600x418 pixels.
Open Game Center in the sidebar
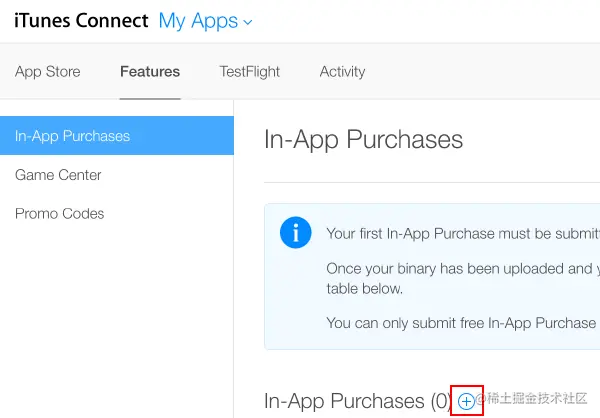[58, 175]
